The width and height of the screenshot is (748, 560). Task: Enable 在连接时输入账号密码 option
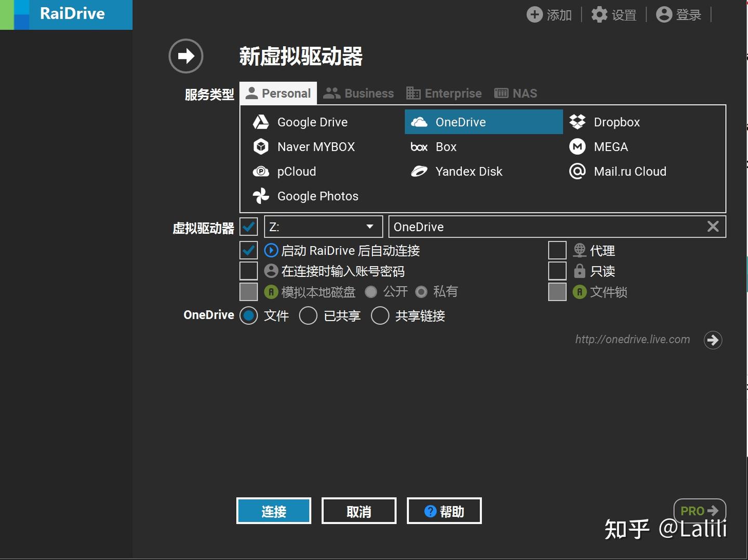[x=248, y=271]
